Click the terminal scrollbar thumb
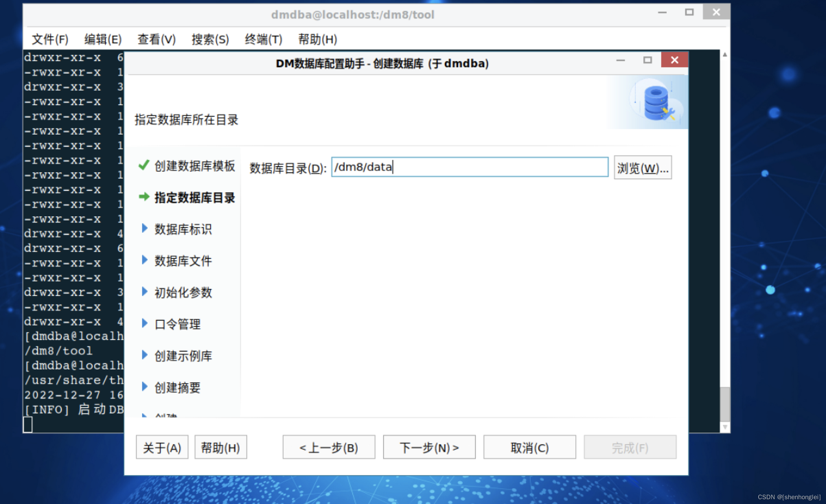This screenshot has height=504, width=826. coord(725,404)
